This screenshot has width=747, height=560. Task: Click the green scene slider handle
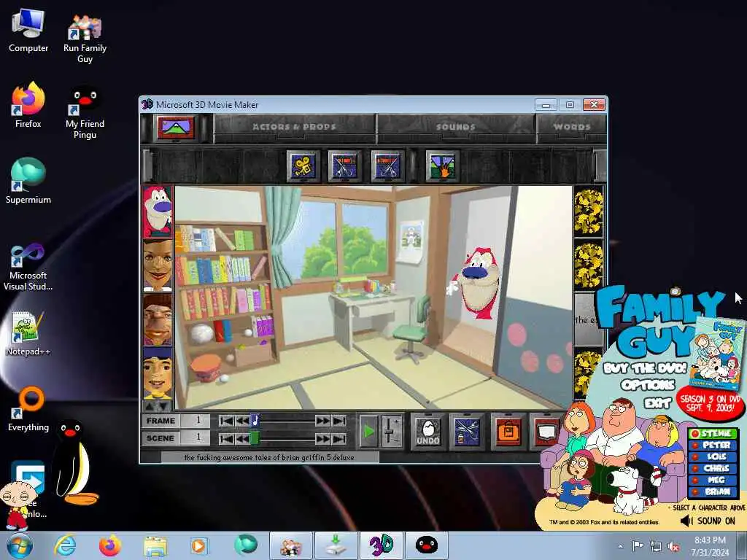(x=255, y=438)
